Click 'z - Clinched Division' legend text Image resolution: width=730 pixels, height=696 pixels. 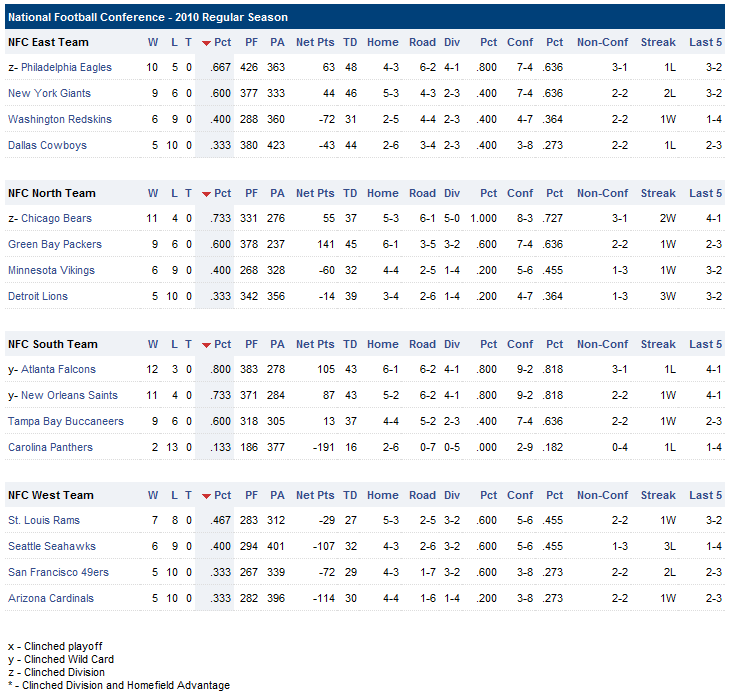(56, 672)
